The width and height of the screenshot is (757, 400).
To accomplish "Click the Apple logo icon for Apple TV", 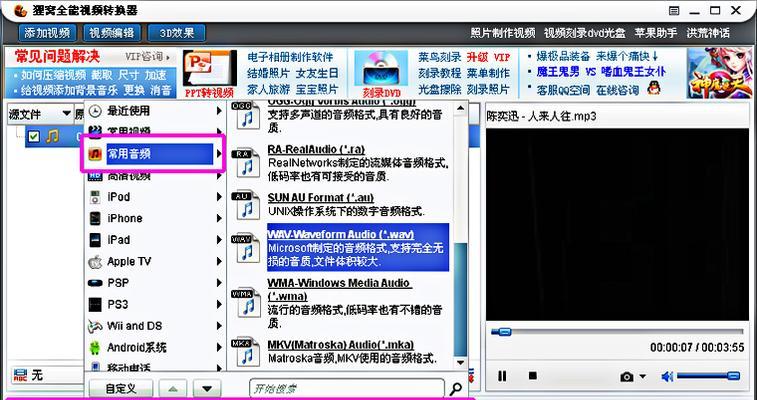I will 95,262.
